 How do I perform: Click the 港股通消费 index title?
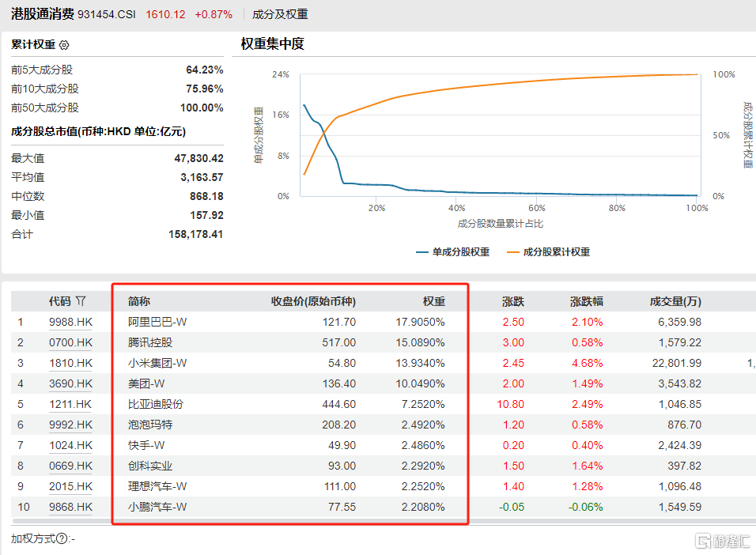coord(43,14)
